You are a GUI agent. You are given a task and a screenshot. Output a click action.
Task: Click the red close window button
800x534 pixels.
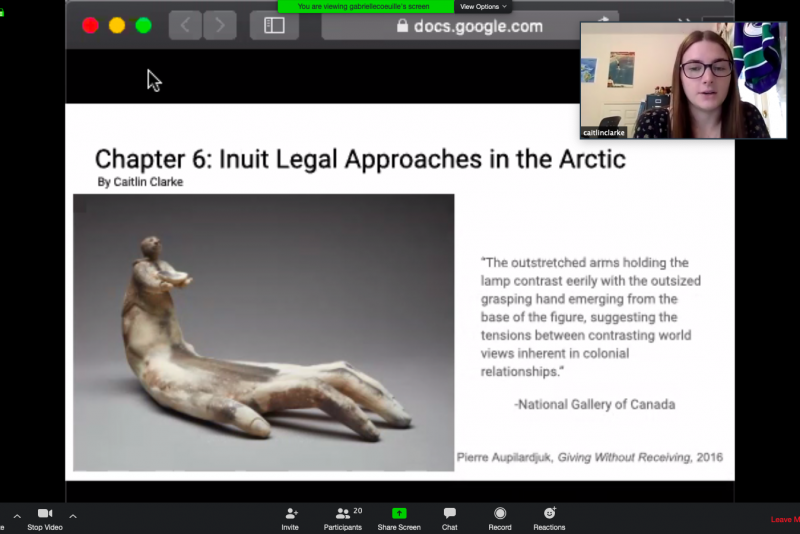(90, 26)
